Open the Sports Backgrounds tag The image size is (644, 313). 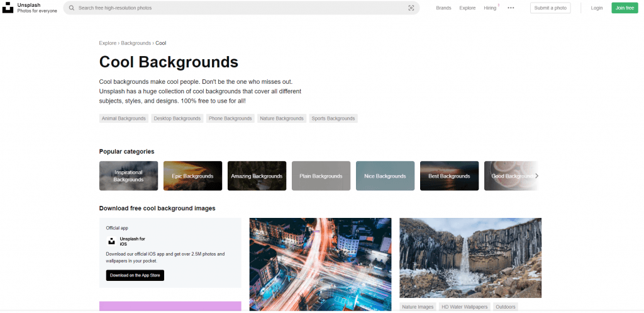[333, 118]
